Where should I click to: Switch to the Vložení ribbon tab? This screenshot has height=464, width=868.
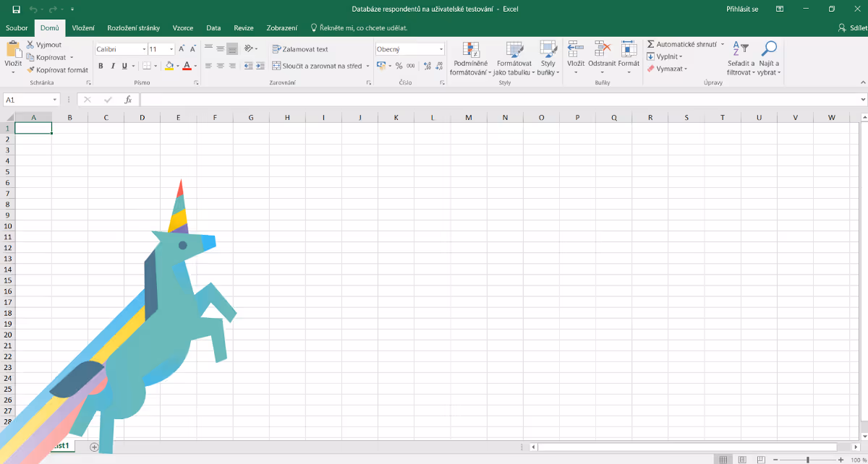click(x=83, y=27)
